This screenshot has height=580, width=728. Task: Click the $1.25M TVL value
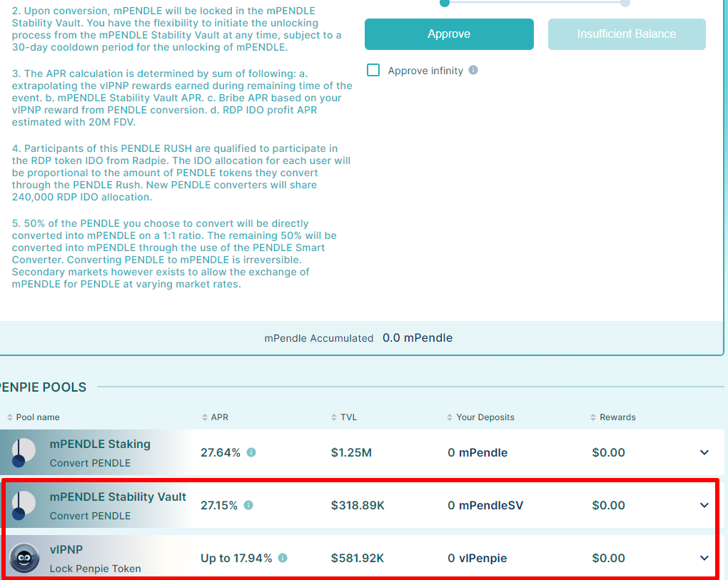pos(351,452)
